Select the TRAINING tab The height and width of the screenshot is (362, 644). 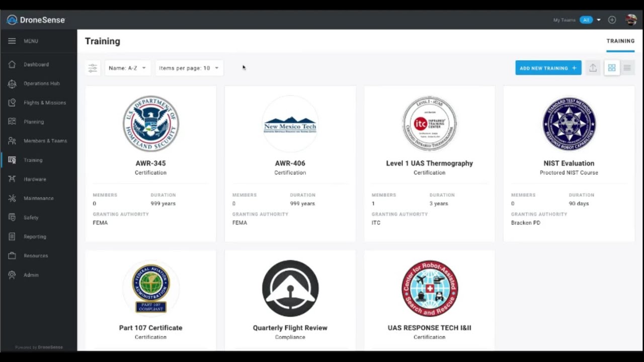coord(620,41)
